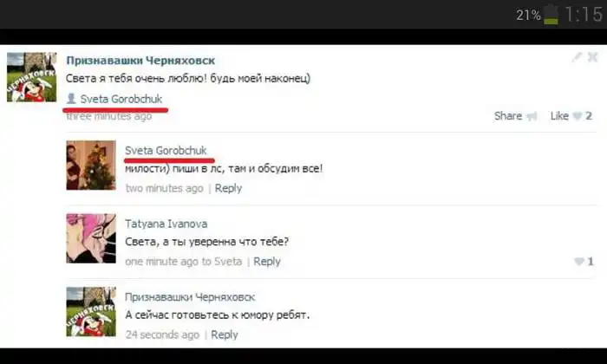Open the Признавашки Черняховск post avatar
Viewport: 607px width, 364px height.
pyautogui.click(x=32, y=77)
